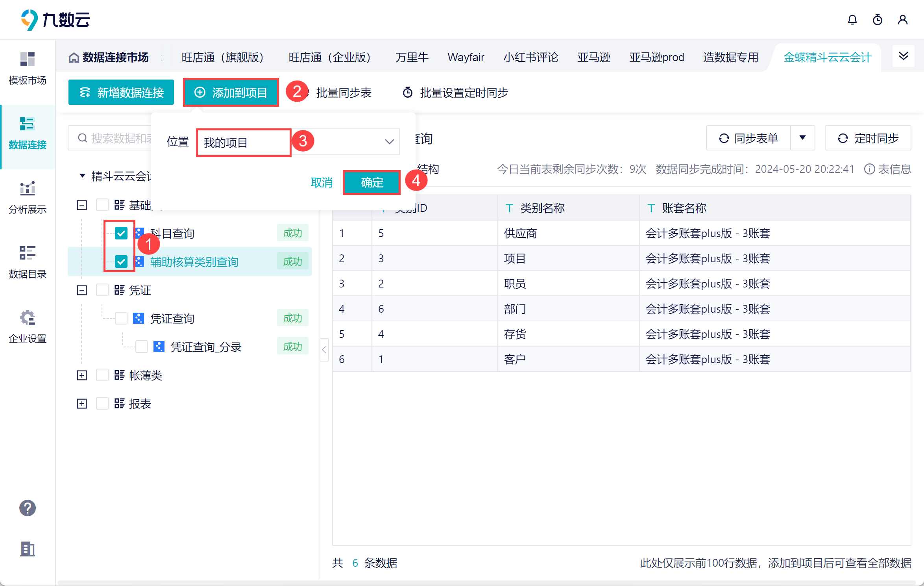Click the 确定 confirm button
The width and height of the screenshot is (924, 586).
[372, 182]
